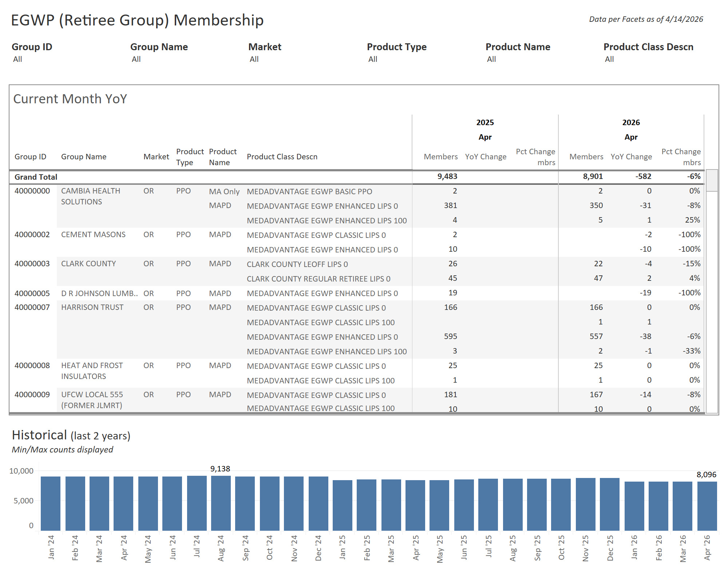
Task: Click the Members column header under 2025
Action: [x=441, y=156]
